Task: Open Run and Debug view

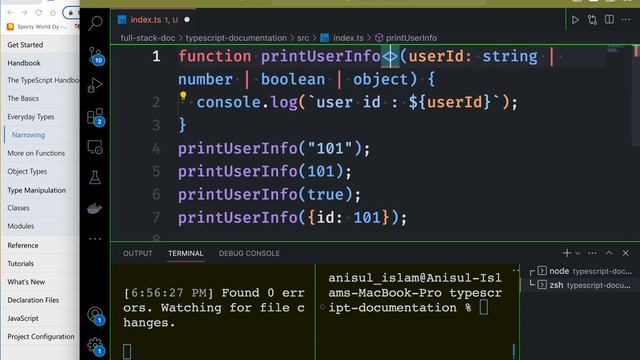Action: 95,85
